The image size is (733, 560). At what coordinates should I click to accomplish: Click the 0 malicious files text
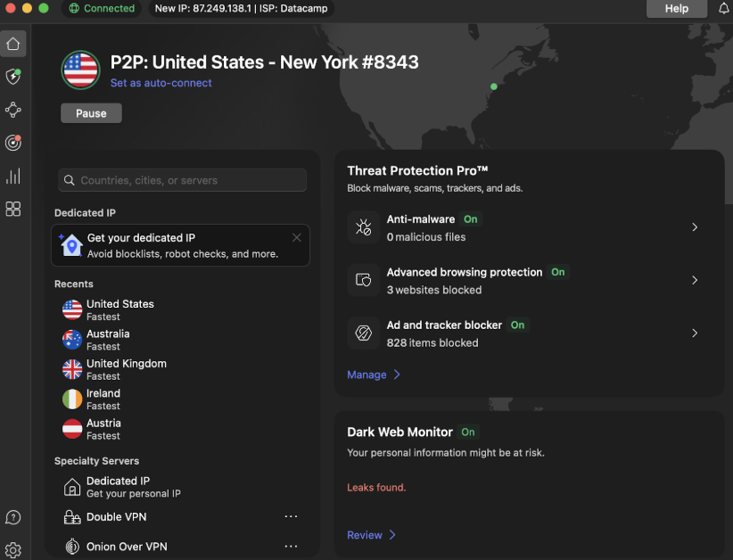[426, 237]
